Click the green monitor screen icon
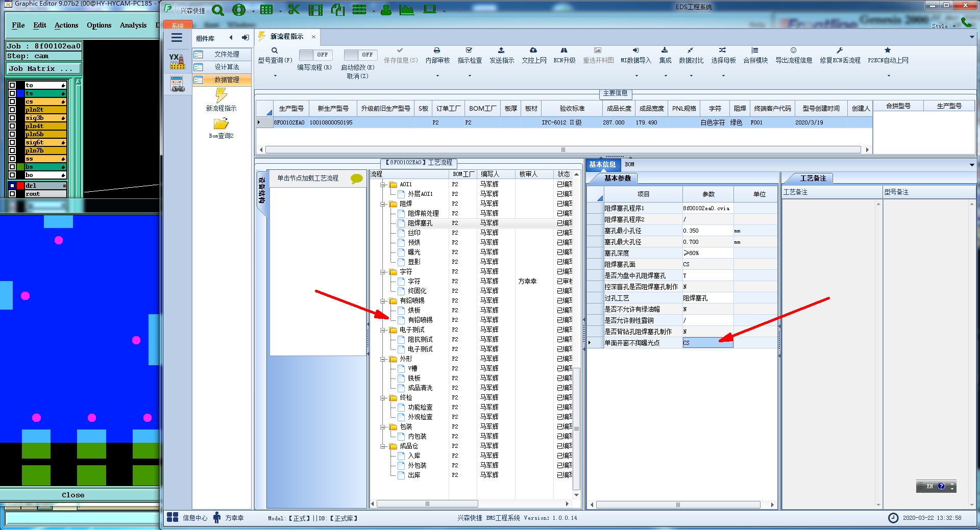Screen dimensions: 980x530 click(x=430, y=9)
